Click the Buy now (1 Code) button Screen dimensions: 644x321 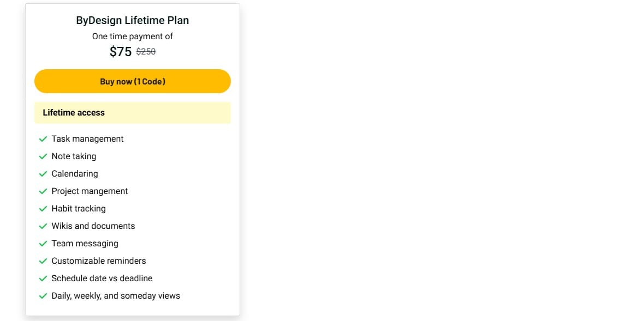(133, 81)
